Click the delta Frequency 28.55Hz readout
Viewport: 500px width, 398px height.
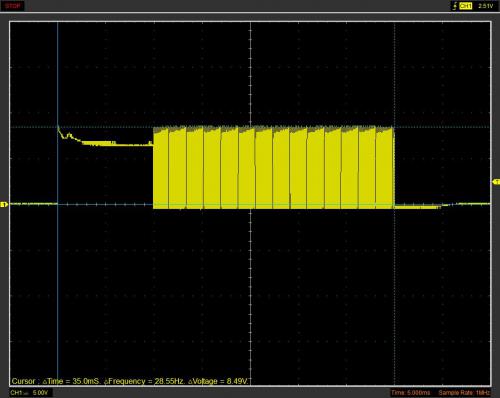pos(145,381)
